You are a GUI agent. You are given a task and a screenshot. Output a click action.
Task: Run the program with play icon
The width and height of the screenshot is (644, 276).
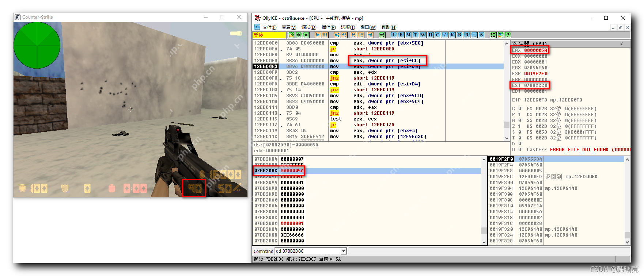(318, 35)
